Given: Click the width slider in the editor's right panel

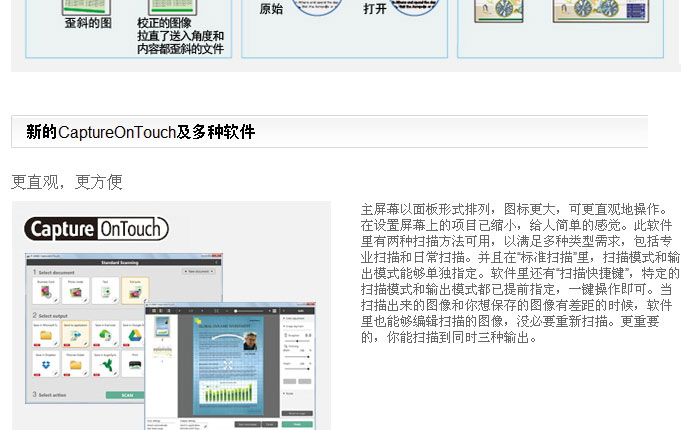Looking at the screenshot, I should click(x=298, y=357).
